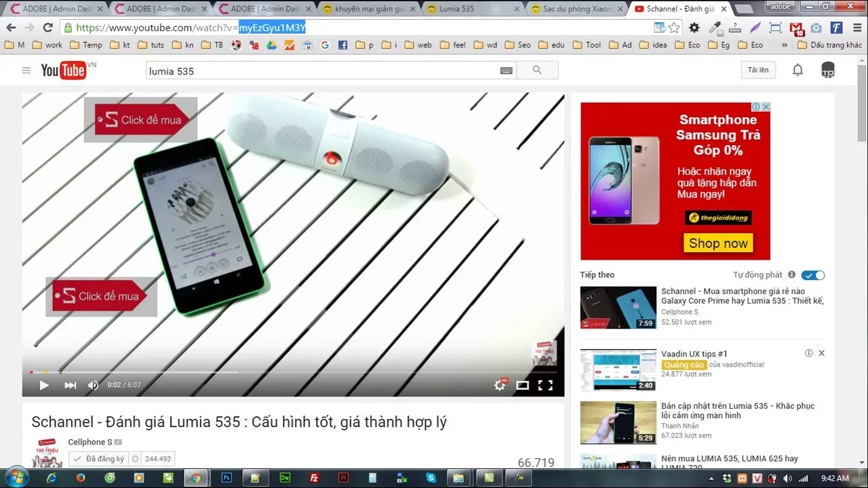
Task: Play the video
Action: pos(44,385)
